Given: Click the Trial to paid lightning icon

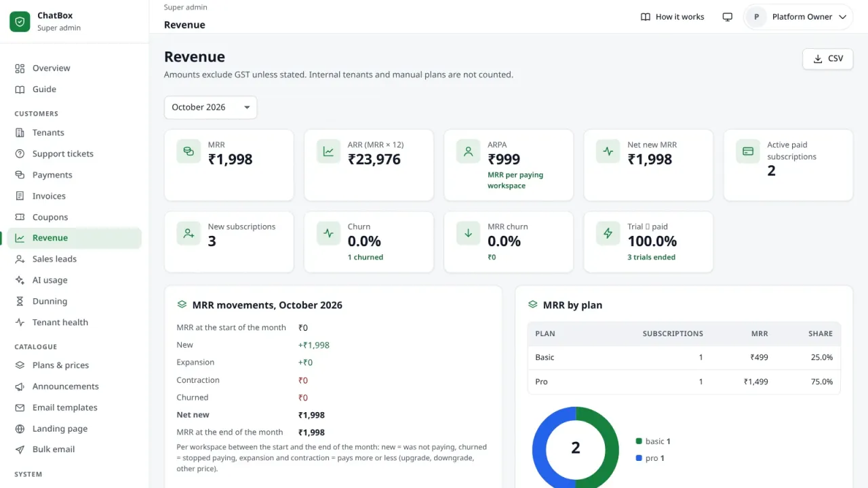Looking at the screenshot, I should (608, 233).
